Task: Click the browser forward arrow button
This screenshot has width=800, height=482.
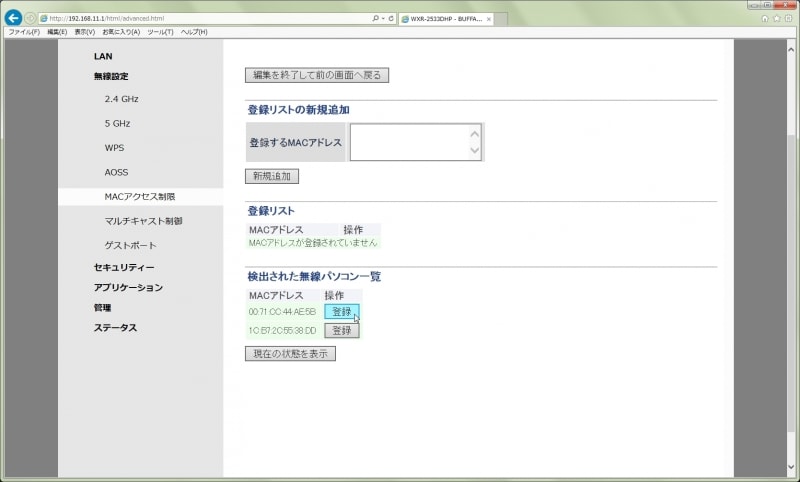Action: [30, 18]
